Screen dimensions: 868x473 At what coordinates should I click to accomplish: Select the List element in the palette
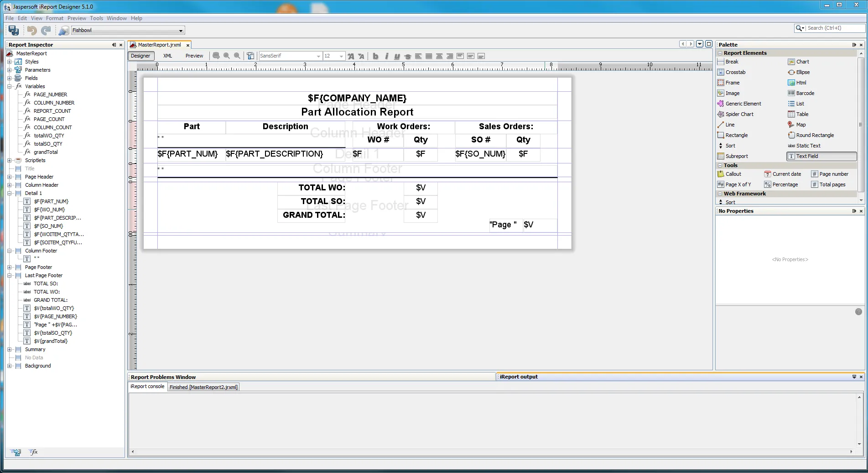tap(796, 104)
